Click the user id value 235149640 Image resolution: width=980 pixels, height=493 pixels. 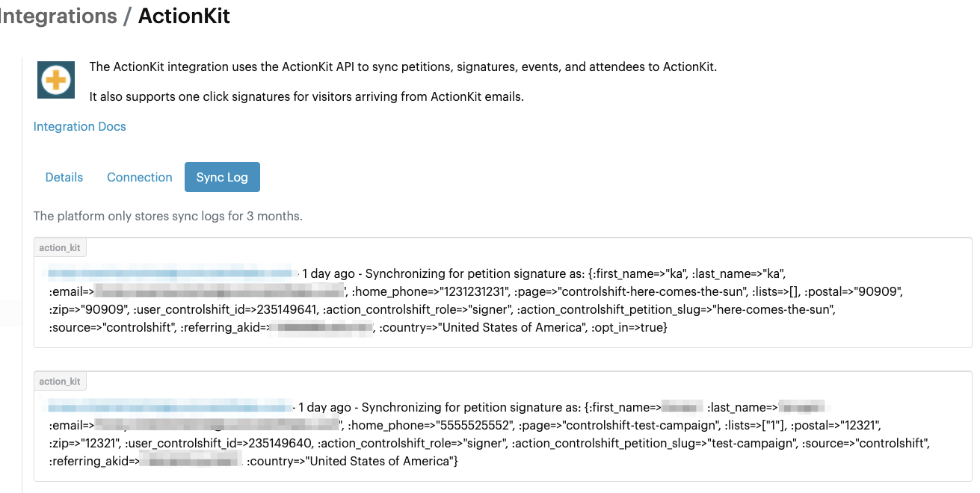tap(282, 443)
